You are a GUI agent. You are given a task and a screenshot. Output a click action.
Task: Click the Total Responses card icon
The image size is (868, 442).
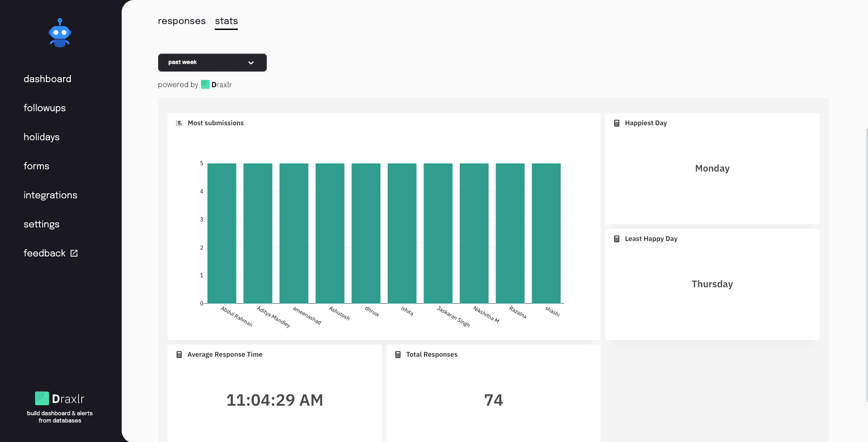pos(398,354)
